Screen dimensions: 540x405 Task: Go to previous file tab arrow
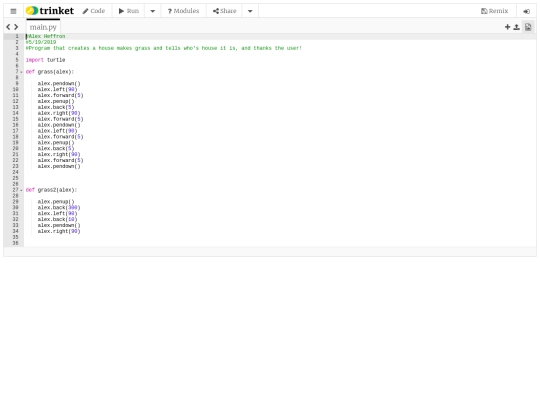click(8, 27)
